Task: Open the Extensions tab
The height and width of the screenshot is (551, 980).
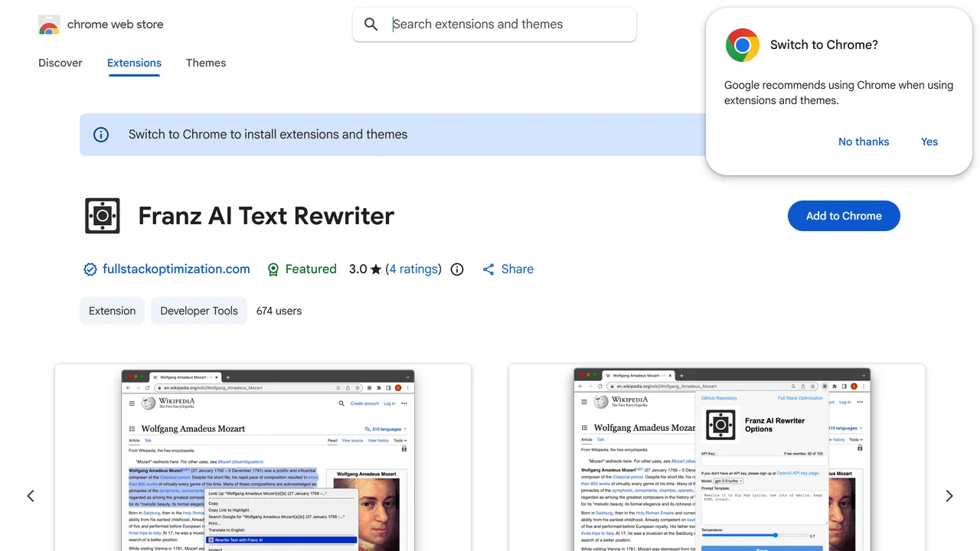Action: click(134, 63)
